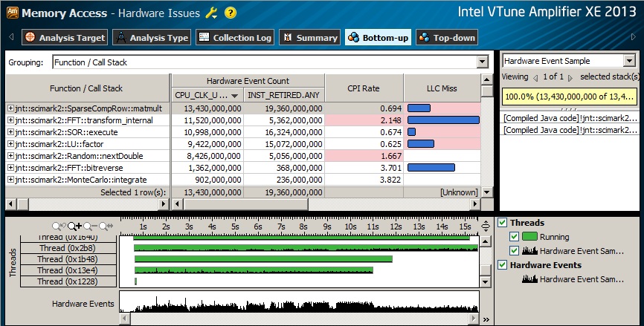
Task: Click the wrench configuration icon in title
Action: (212, 13)
